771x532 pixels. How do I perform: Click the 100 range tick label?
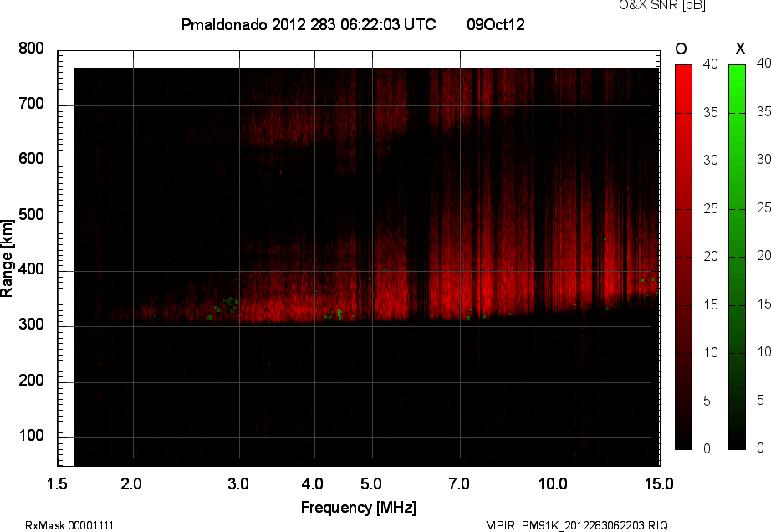pos(31,436)
